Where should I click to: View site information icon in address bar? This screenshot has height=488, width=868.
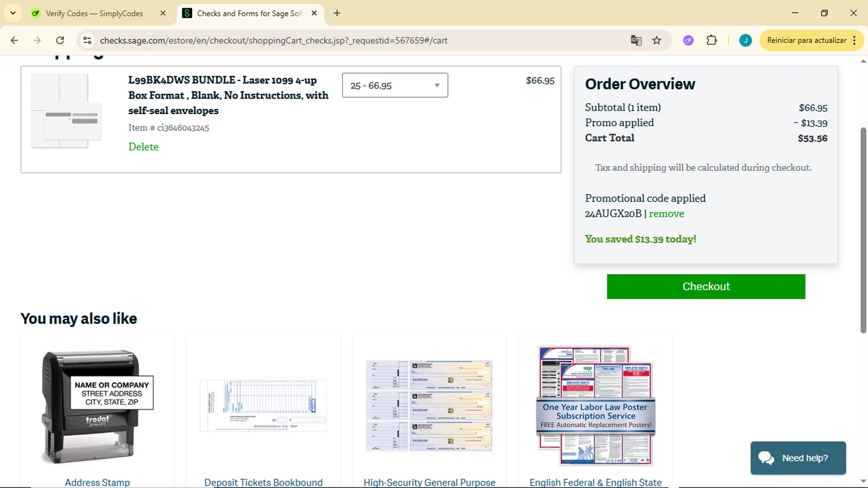pyautogui.click(x=87, y=41)
